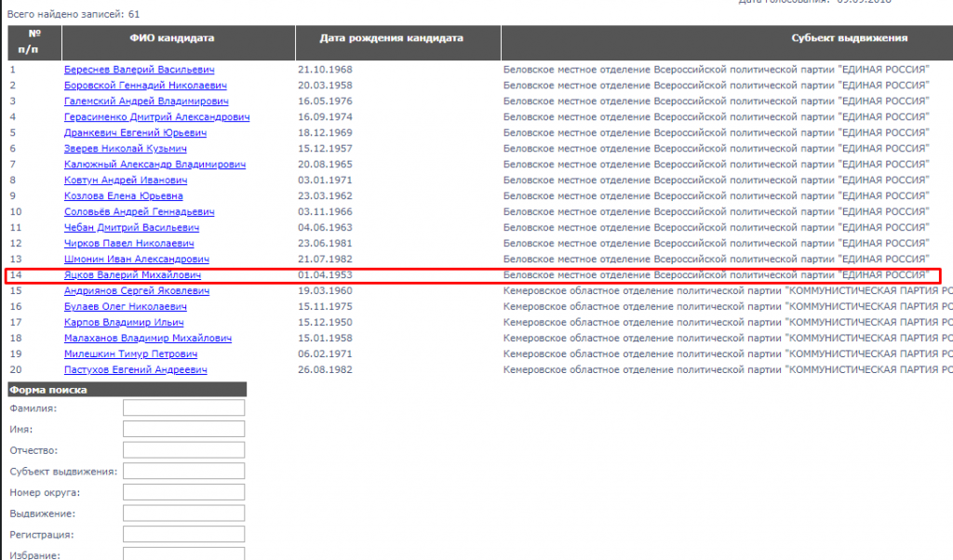This screenshot has height=560, width=953.
Task: Select birth date 03.11.1966
Action: coord(325,212)
